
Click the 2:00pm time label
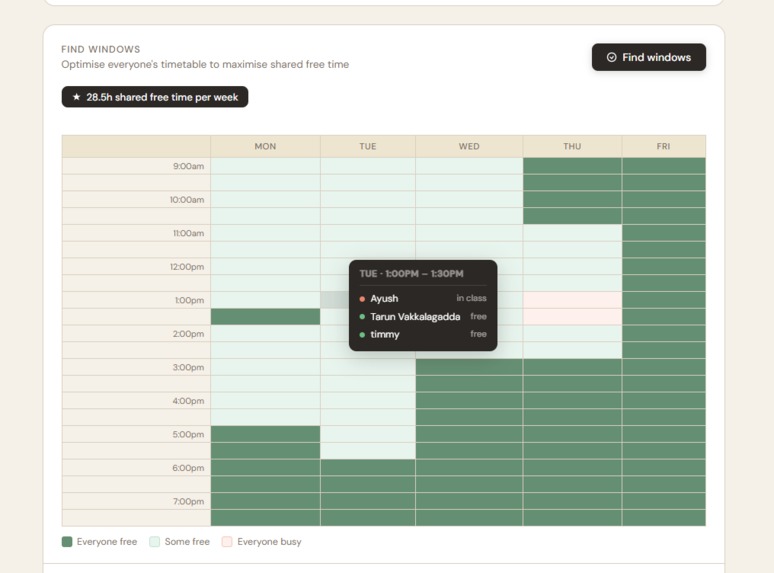(x=188, y=334)
